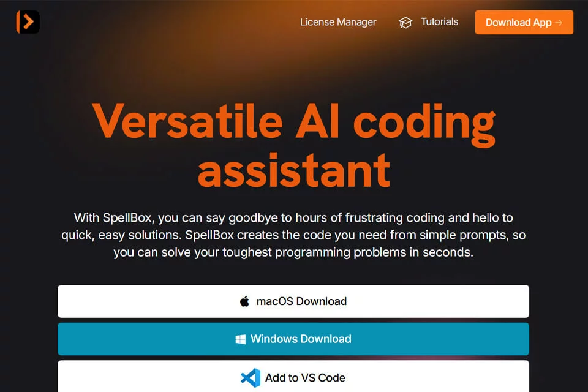
Task: Choose the Windows Download button
Action: pos(293,339)
